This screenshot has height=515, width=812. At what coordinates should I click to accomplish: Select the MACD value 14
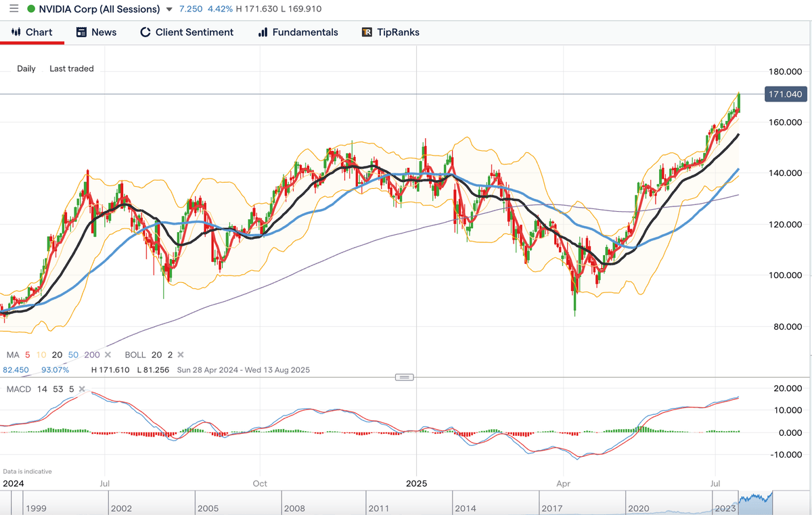43,389
